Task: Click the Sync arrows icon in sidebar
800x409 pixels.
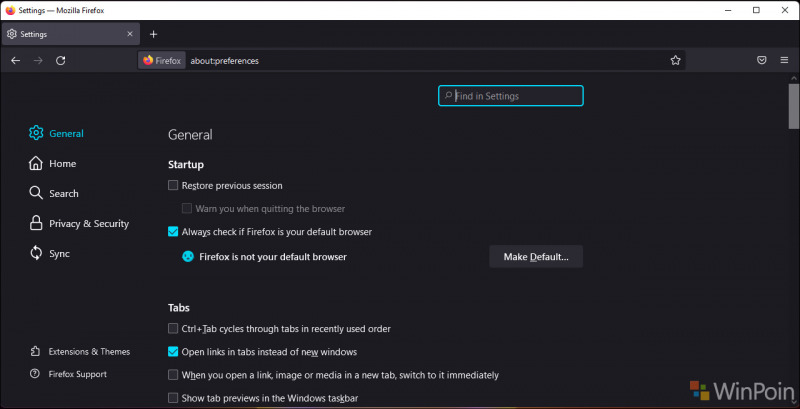Action: coord(36,253)
